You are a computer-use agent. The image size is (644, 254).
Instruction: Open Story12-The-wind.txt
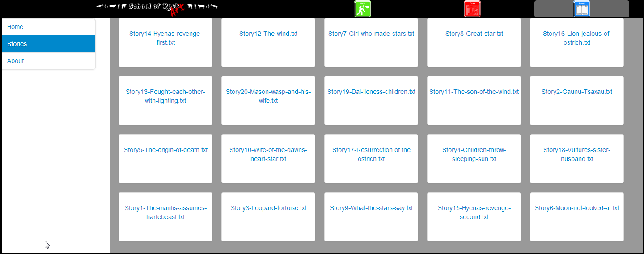pos(268,34)
